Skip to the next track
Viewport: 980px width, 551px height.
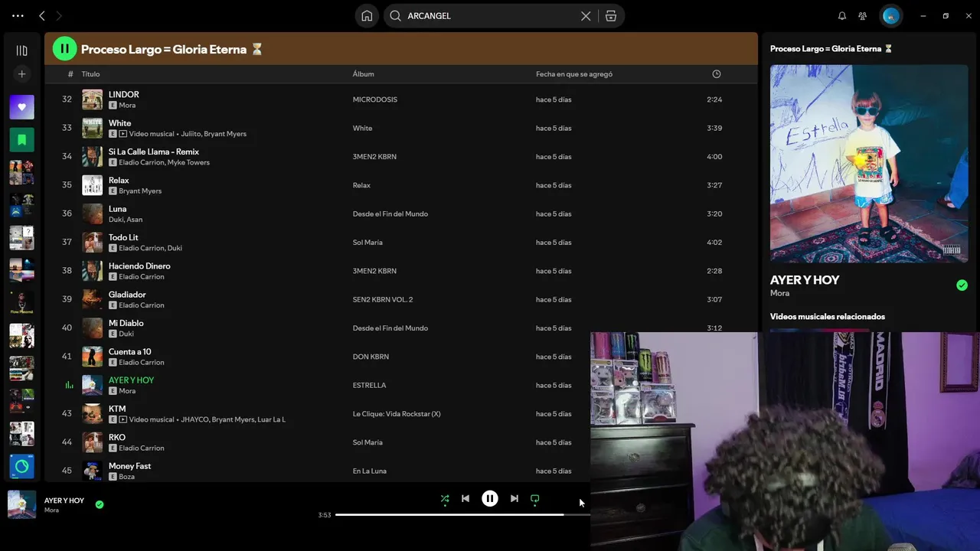coord(514,498)
